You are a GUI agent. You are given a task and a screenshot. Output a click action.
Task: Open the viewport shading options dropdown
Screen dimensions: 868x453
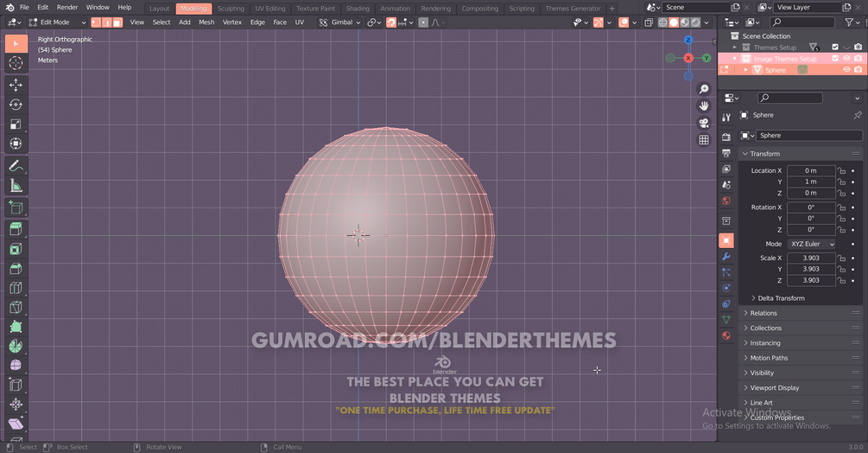click(706, 22)
